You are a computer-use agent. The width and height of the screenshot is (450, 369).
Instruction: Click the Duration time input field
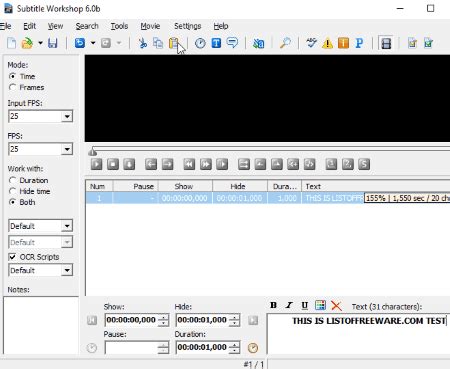click(202, 347)
